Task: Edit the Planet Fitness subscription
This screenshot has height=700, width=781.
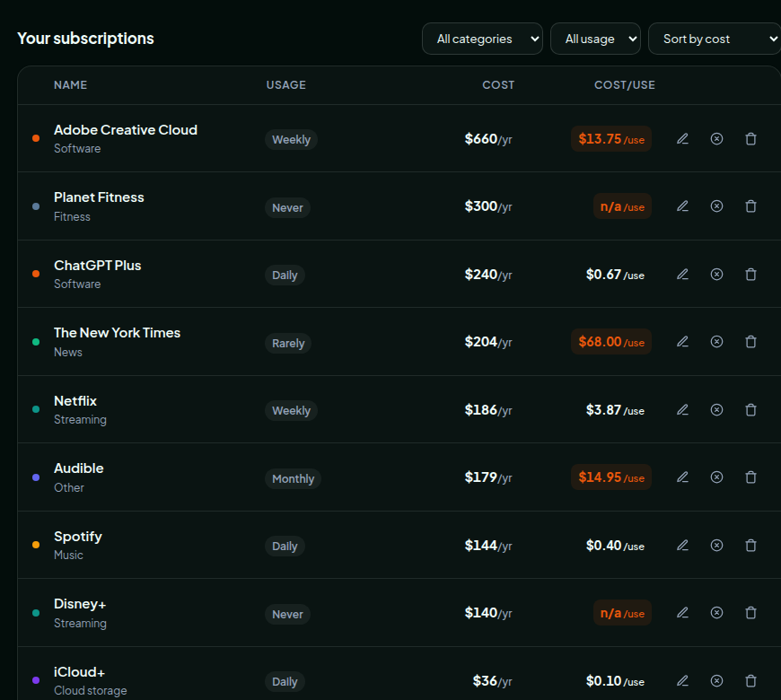Action: pyautogui.click(x=682, y=206)
